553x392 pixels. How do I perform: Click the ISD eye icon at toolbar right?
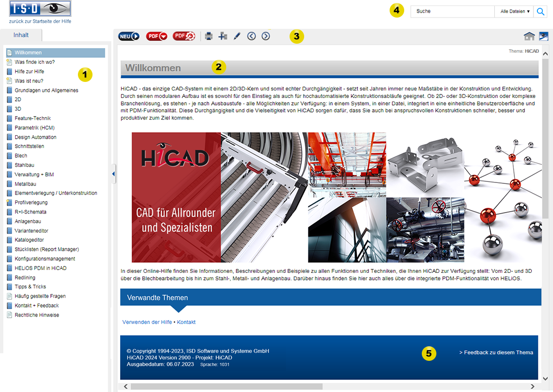click(543, 36)
